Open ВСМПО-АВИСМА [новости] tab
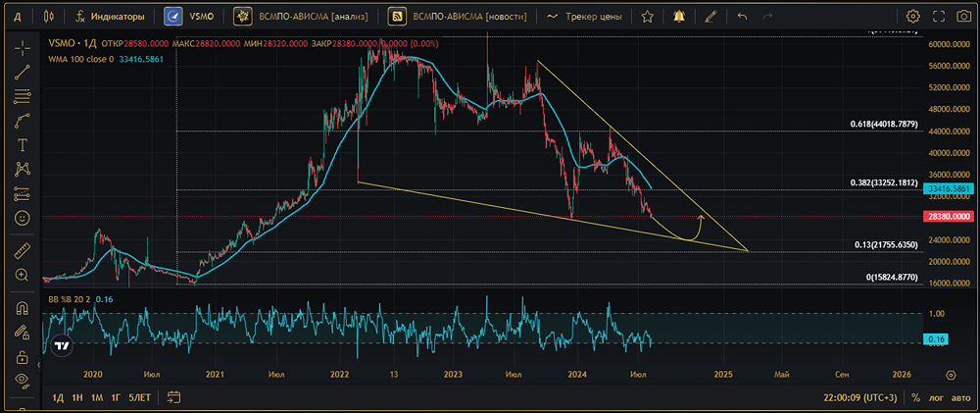Viewport: 980px width, 413px height. tap(457, 17)
